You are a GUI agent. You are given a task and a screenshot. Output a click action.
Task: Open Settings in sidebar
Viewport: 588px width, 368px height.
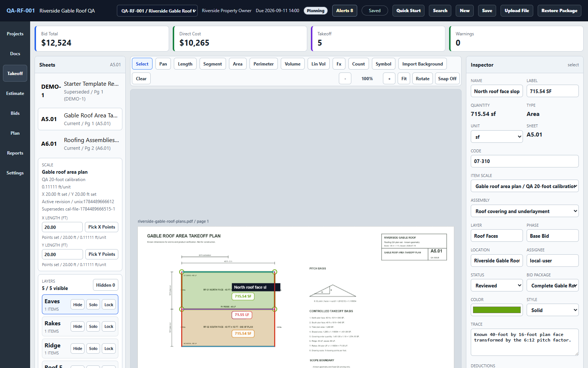click(x=15, y=173)
